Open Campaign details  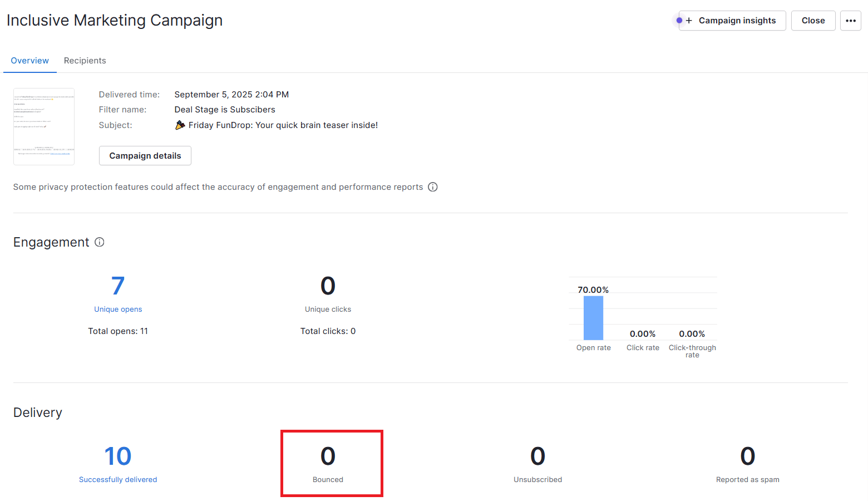pyautogui.click(x=145, y=155)
